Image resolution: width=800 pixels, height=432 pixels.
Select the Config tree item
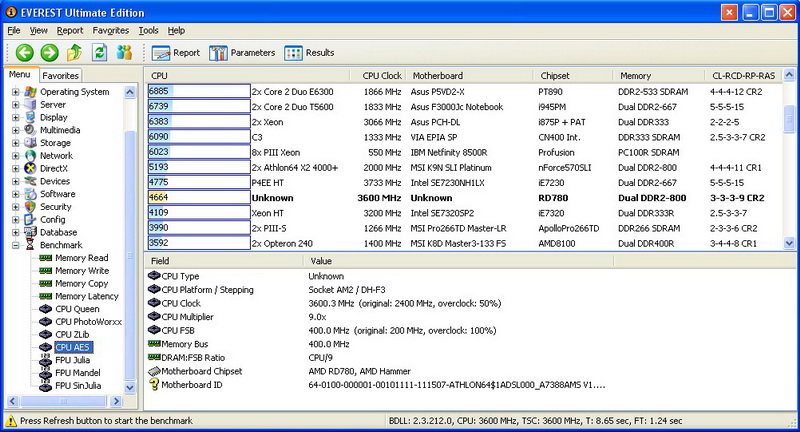(53, 219)
